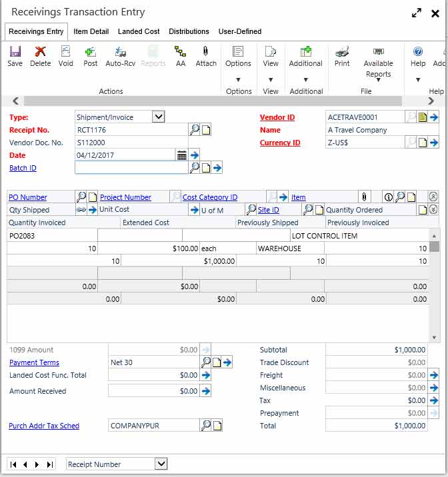Open the Date calendar picker

[182, 155]
